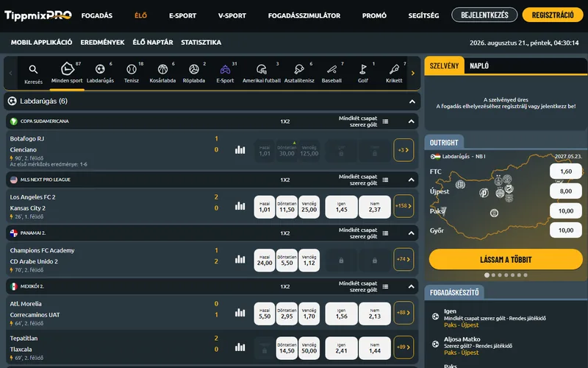Collapse the Labdarúgás (6) section

pyautogui.click(x=412, y=102)
